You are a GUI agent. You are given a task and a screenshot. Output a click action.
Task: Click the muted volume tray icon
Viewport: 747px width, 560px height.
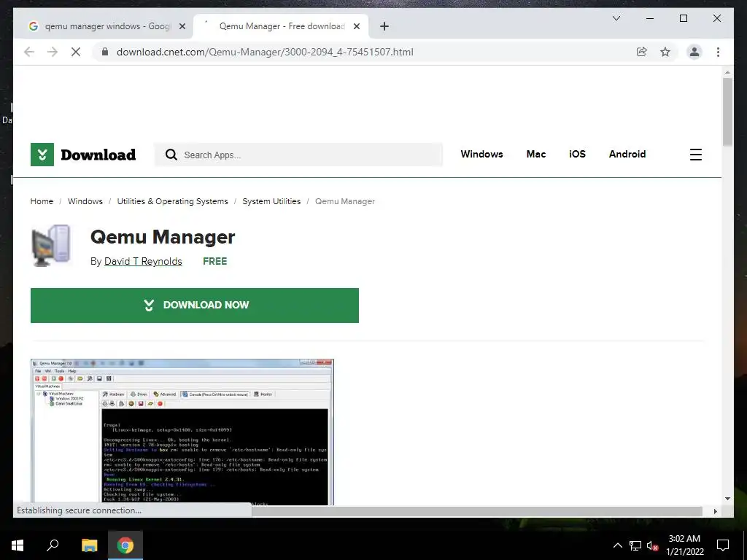[x=653, y=545]
